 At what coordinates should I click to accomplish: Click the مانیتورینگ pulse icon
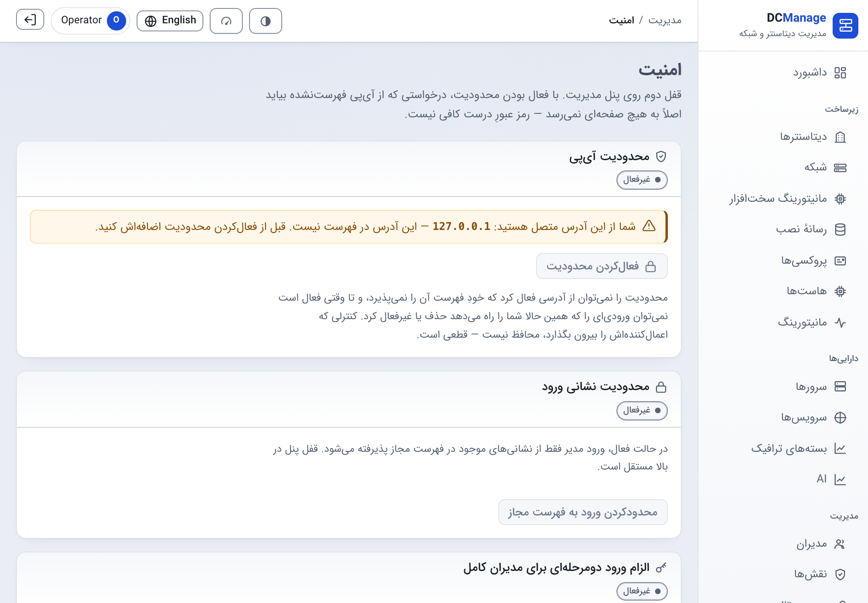(x=840, y=322)
